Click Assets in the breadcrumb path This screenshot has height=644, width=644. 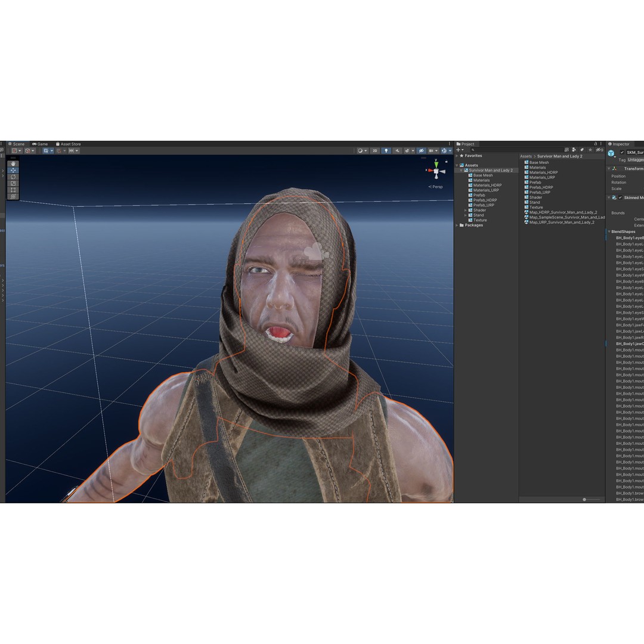pos(526,156)
